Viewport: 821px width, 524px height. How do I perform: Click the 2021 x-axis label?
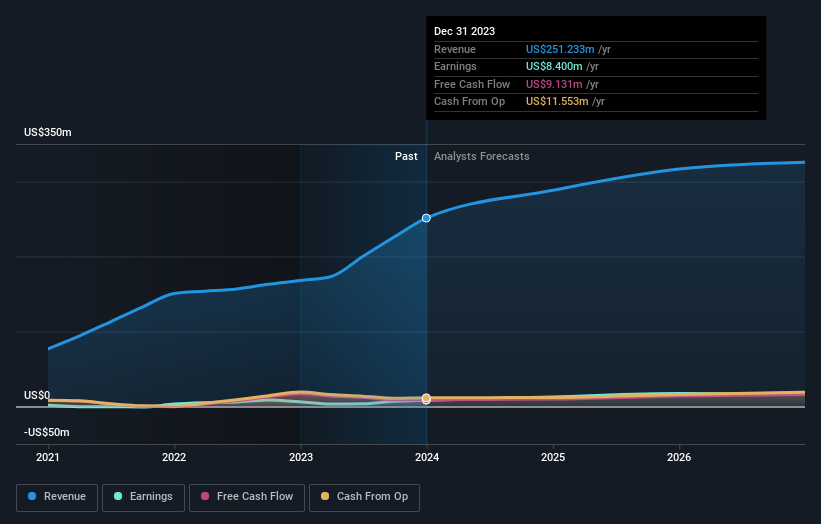coord(48,457)
